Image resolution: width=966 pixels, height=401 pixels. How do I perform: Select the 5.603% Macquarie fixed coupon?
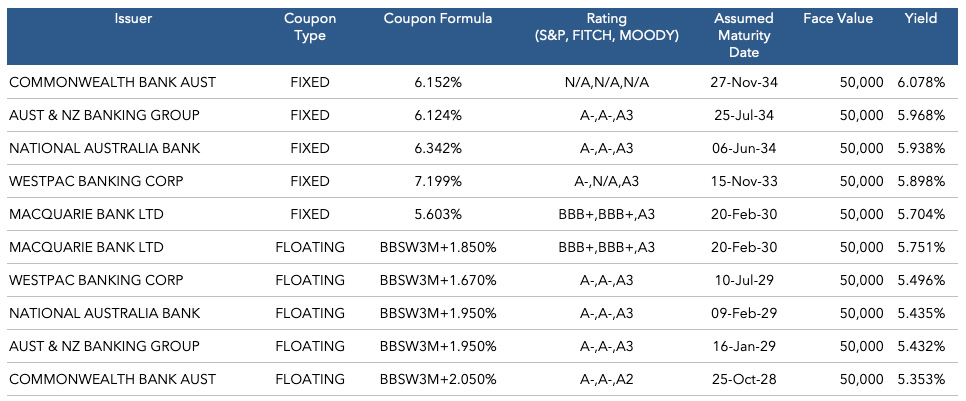(x=438, y=214)
